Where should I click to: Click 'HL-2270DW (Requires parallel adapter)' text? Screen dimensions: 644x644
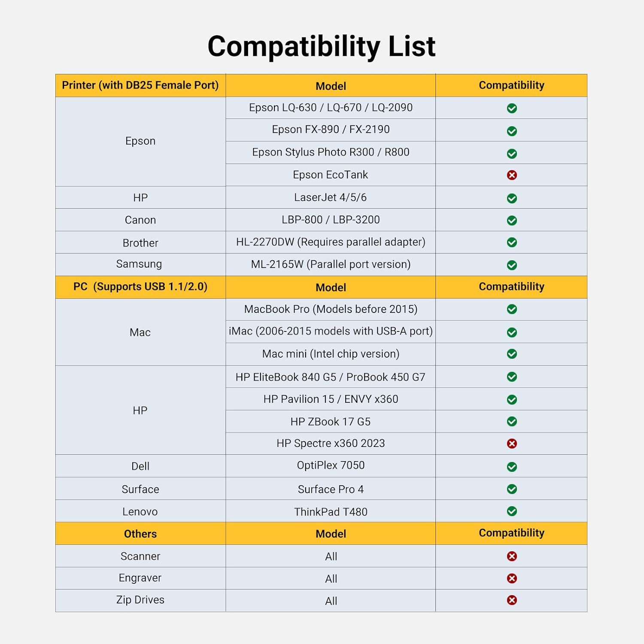331,242
